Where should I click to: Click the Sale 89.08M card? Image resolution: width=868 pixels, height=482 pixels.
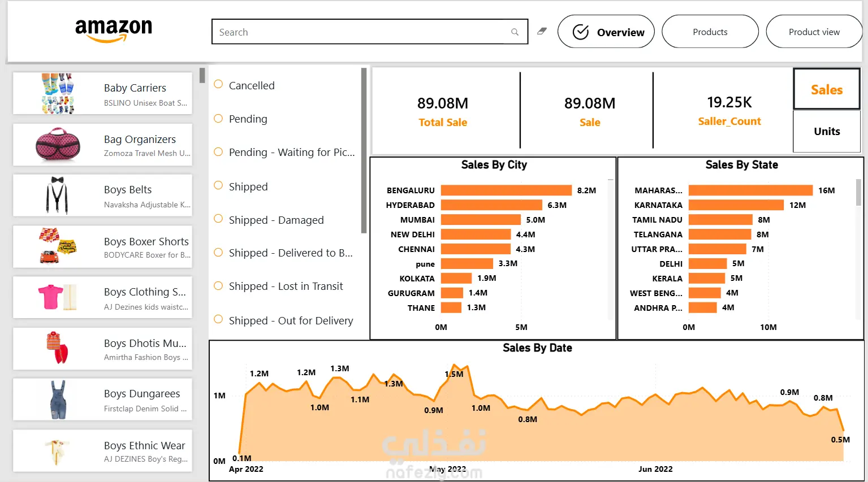point(589,111)
